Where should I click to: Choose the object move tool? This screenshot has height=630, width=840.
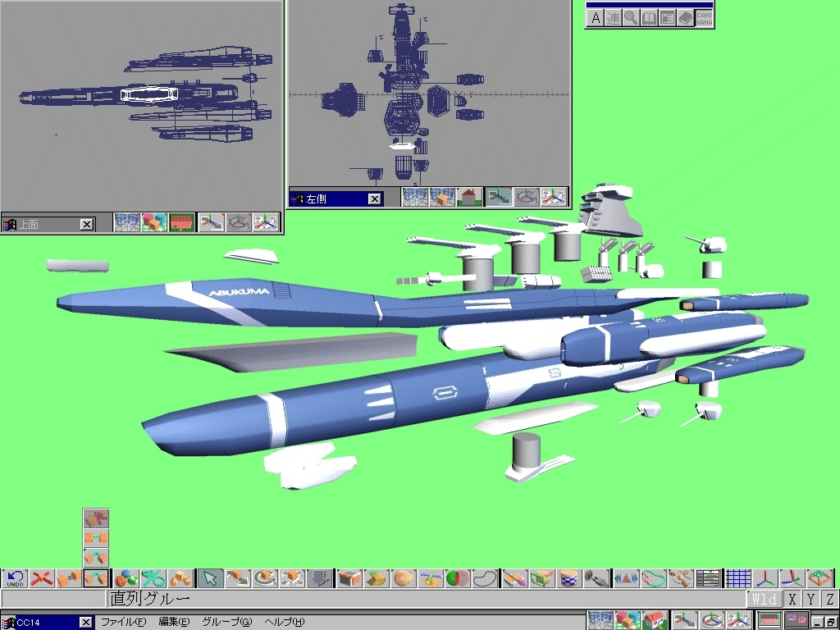coord(238,578)
